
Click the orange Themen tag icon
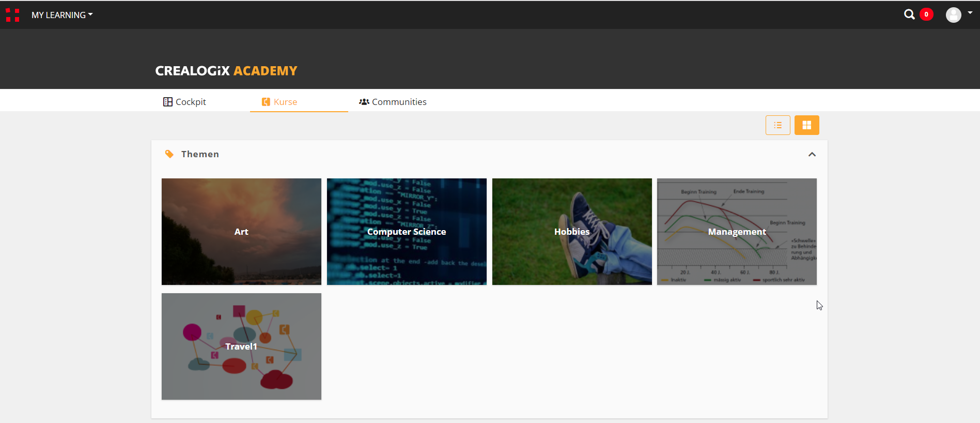169,154
